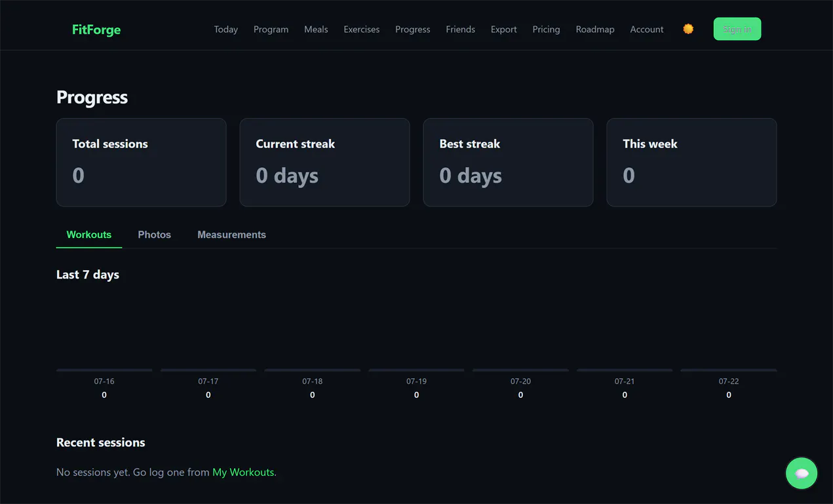The image size is (833, 504).
Task: Toggle the sun theme icon
Action: pyautogui.click(x=688, y=29)
